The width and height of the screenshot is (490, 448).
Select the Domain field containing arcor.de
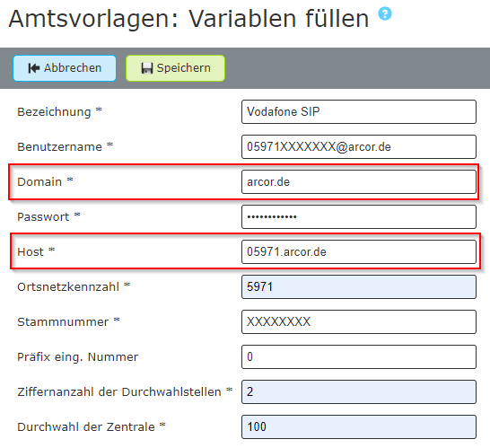click(359, 181)
